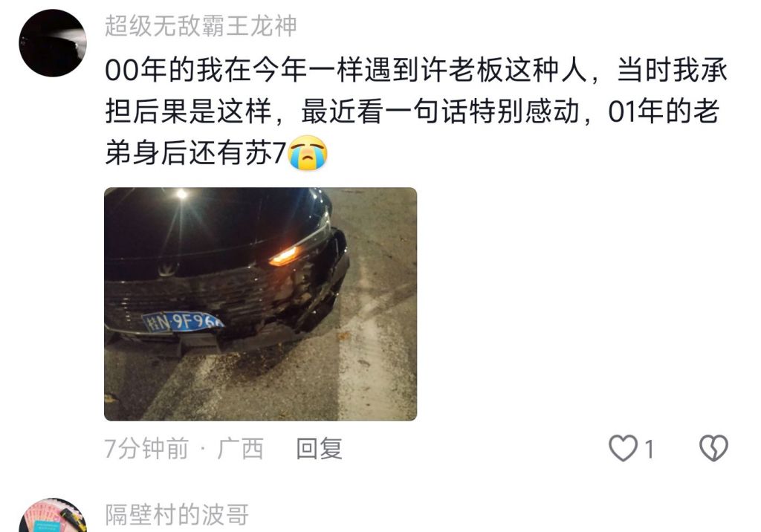Like the comment with the heart icon
This screenshot has height=532, width=761.
click(x=624, y=448)
